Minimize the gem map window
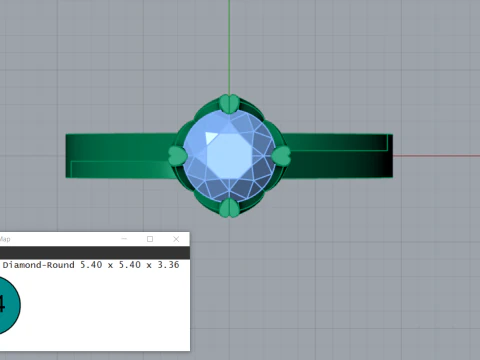This screenshot has width=480, height=360. tap(124, 239)
